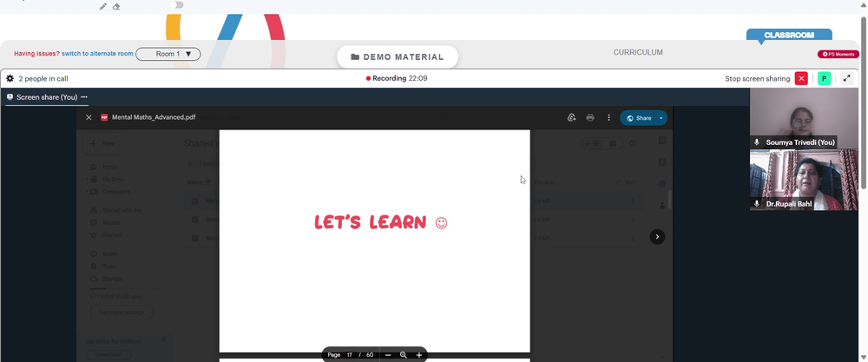Image resolution: width=868 pixels, height=362 pixels.
Task: Click the Sort option in Drive list
Action: coord(626,182)
